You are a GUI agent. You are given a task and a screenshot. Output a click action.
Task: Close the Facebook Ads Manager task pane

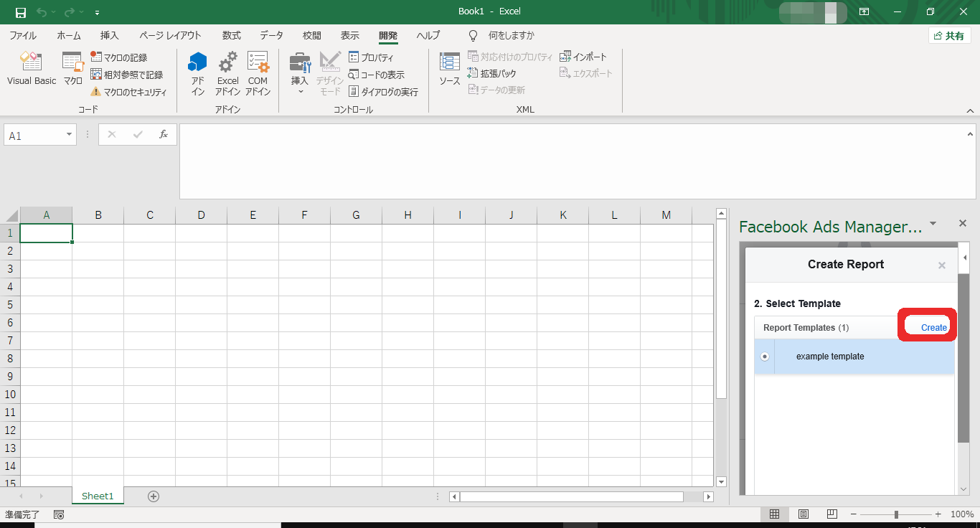(x=963, y=224)
